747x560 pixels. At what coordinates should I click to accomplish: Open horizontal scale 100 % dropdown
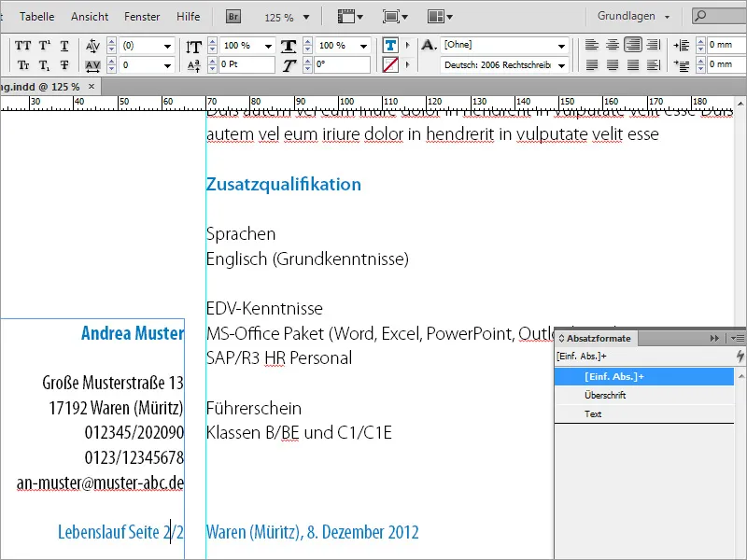pyautogui.click(x=363, y=46)
